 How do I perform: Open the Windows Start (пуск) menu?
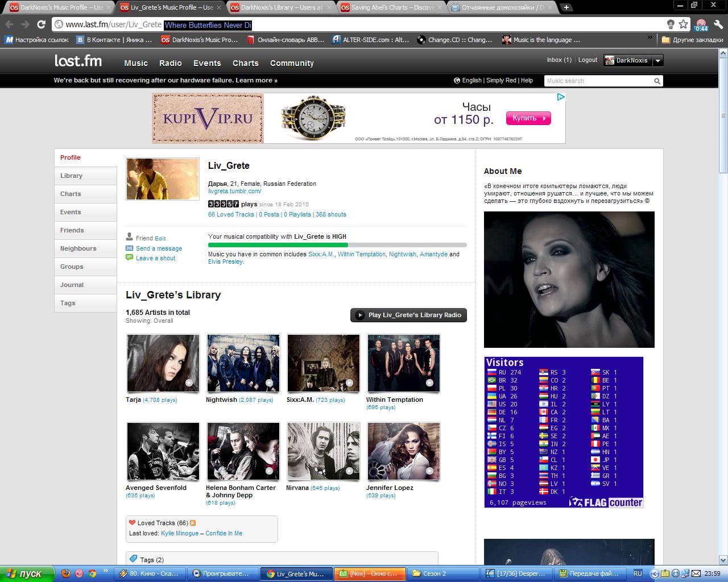(26, 573)
